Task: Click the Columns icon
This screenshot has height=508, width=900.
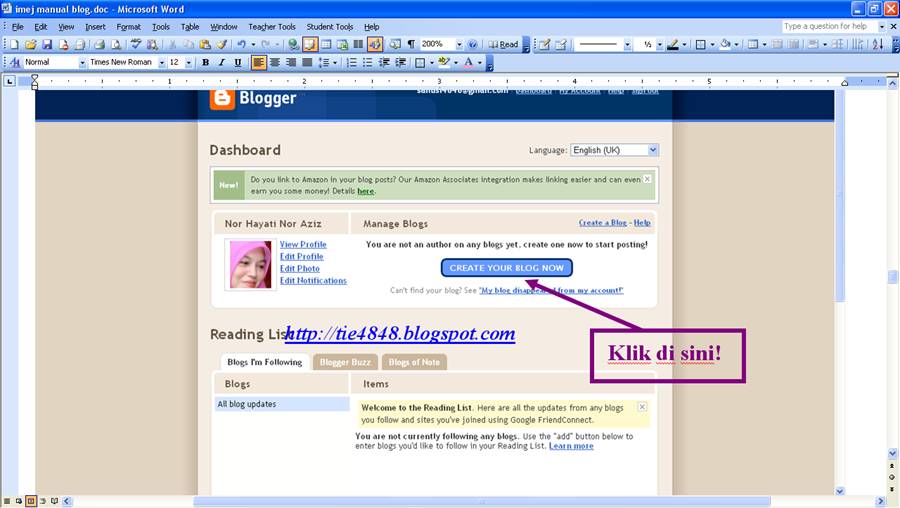Action: click(358, 44)
